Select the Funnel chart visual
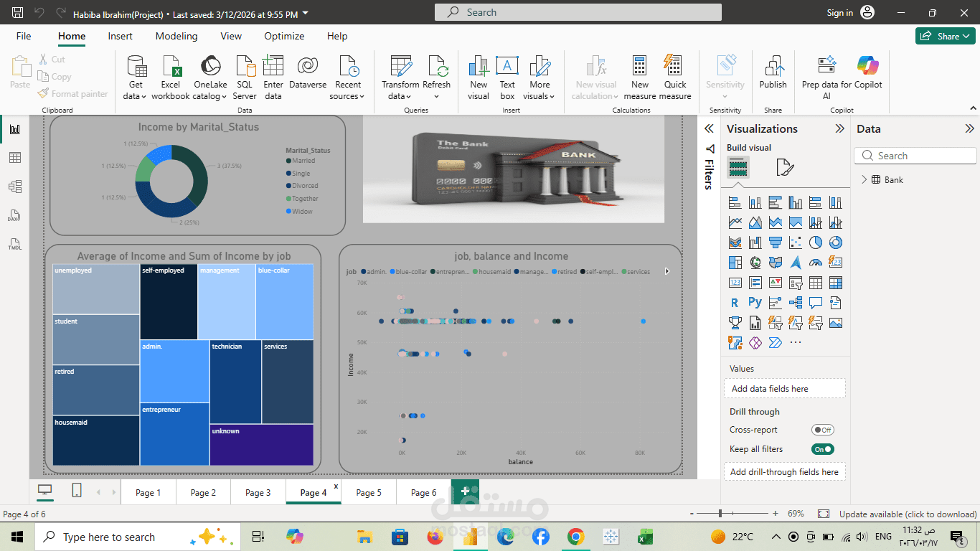 coord(775,242)
